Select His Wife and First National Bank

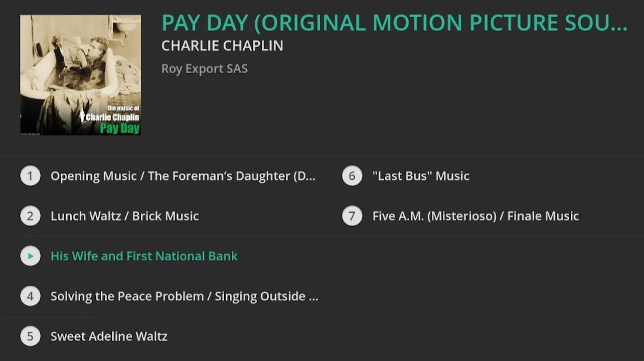coord(144,256)
